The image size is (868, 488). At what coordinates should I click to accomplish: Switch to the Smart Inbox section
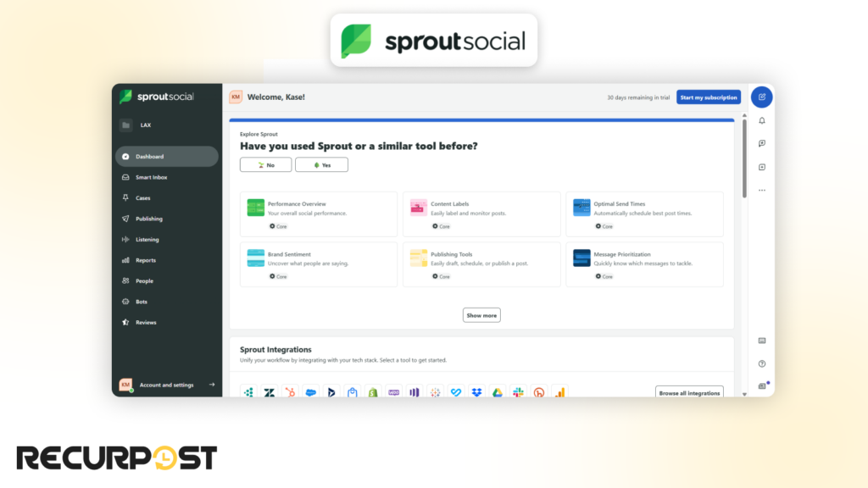[x=155, y=177]
